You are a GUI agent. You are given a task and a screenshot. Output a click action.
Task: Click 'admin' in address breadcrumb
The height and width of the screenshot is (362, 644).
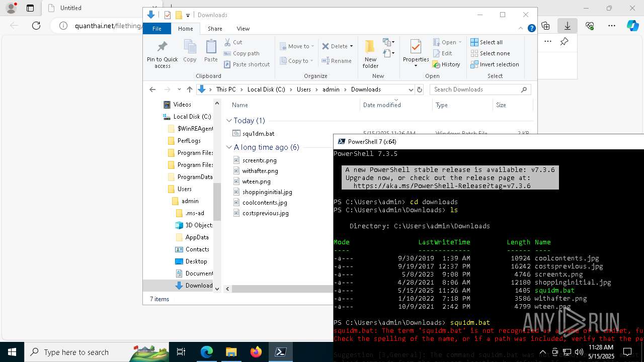[331, 89]
